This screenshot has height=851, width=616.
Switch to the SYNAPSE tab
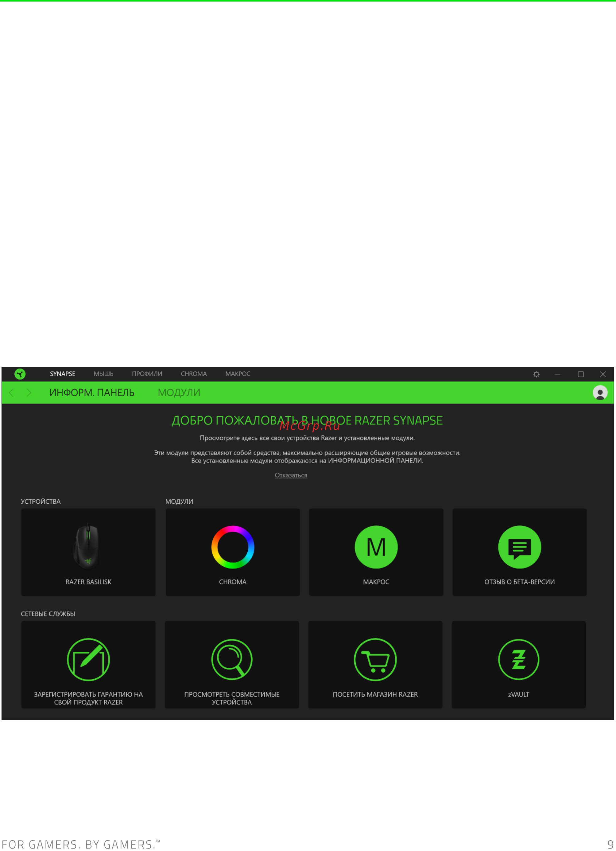click(63, 374)
